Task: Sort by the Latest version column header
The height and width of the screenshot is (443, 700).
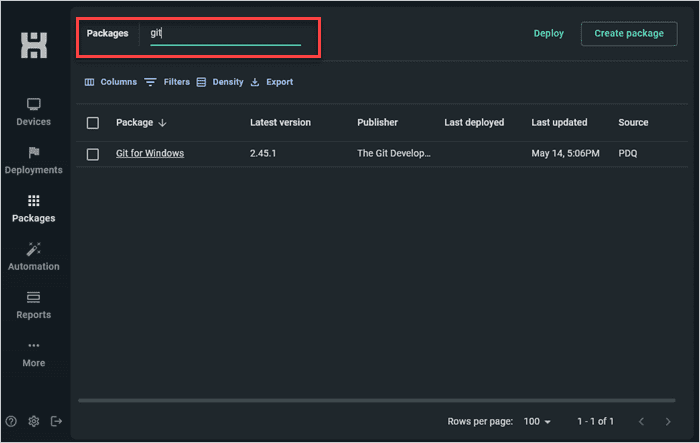Action: pyautogui.click(x=280, y=122)
